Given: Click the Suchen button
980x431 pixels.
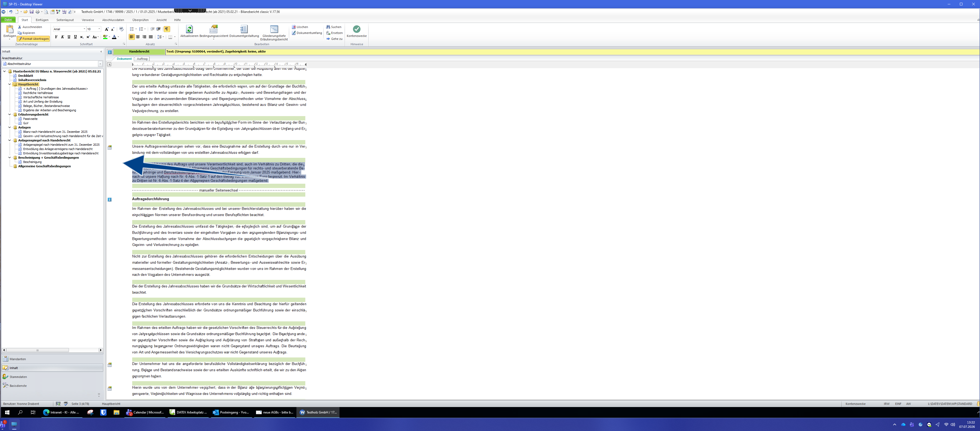Looking at the screenshot, I should [334, 27].
